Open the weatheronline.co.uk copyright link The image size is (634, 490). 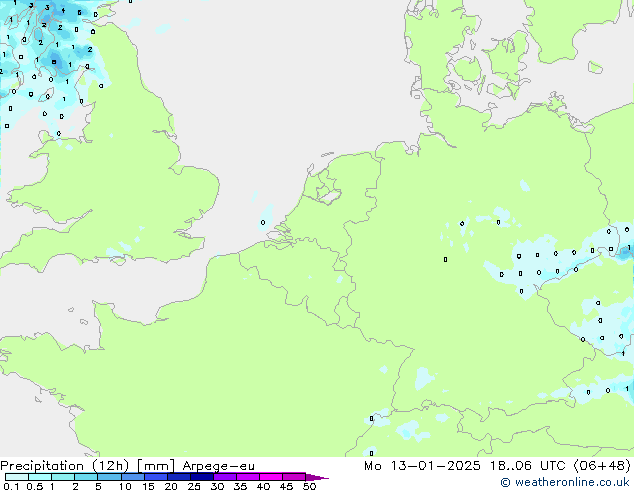[x=565, y=482]
